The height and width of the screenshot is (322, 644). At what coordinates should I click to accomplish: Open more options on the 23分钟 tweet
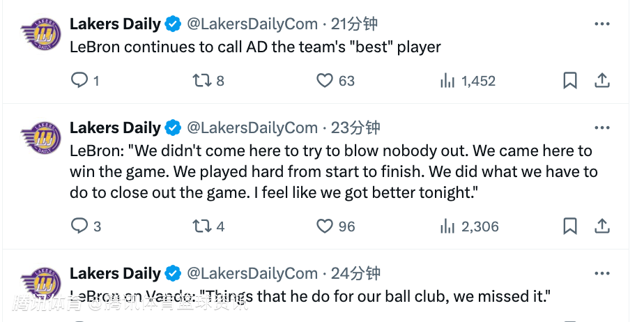[x=601, y=128]
